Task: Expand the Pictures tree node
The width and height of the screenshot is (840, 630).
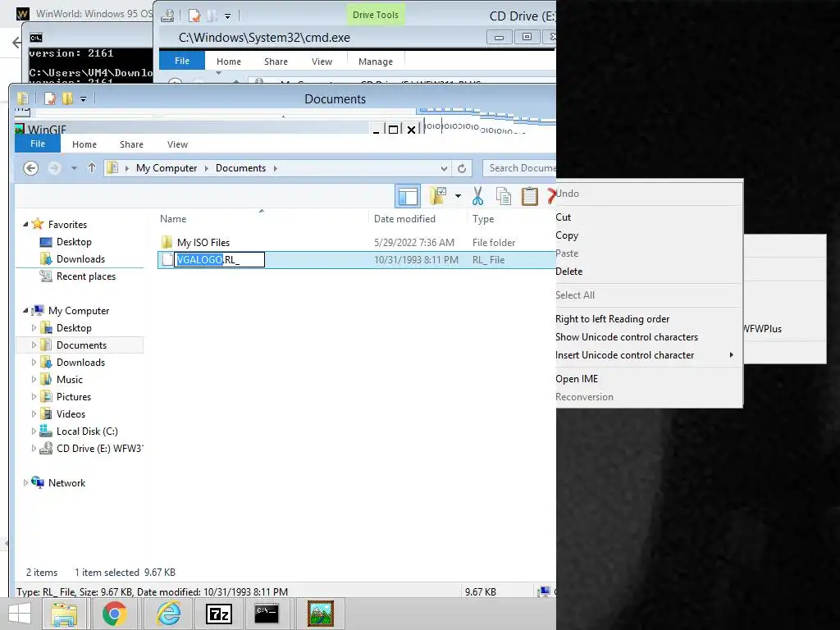Action: click(34, 397)
